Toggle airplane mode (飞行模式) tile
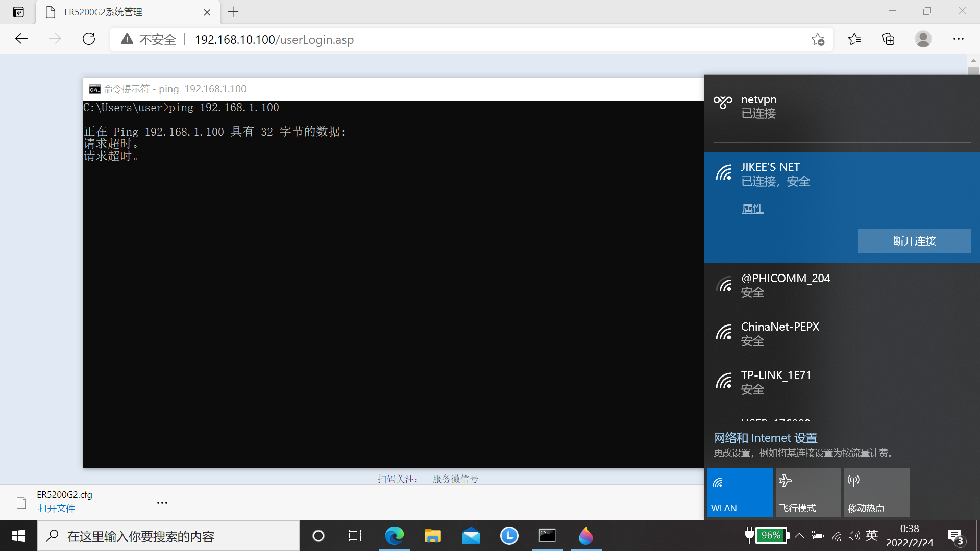Screen dimensions: 980x551 (x=808, y=493)
